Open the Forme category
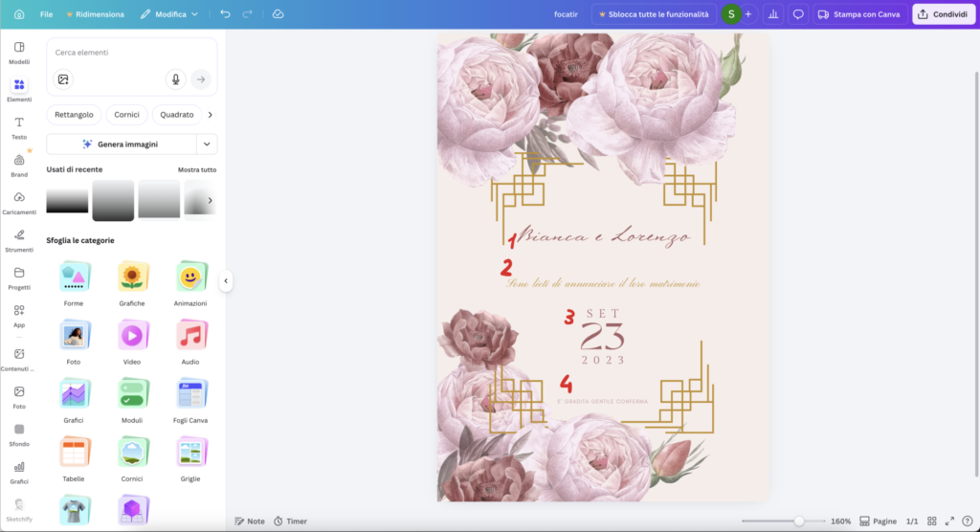This screenshot has width=980, height=532. tap(73, 284)
